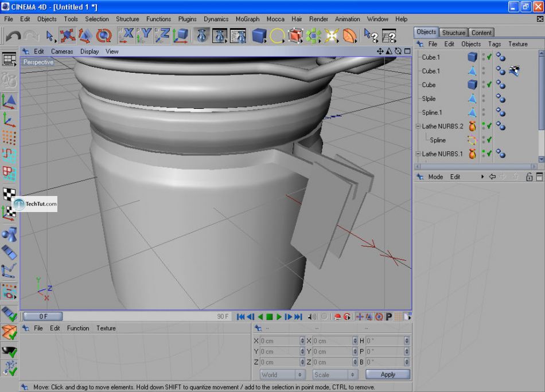Click the green Stop playback button
Image resolution: width=545 pixels, height=392 pixels.
click(x=270, y=317)
